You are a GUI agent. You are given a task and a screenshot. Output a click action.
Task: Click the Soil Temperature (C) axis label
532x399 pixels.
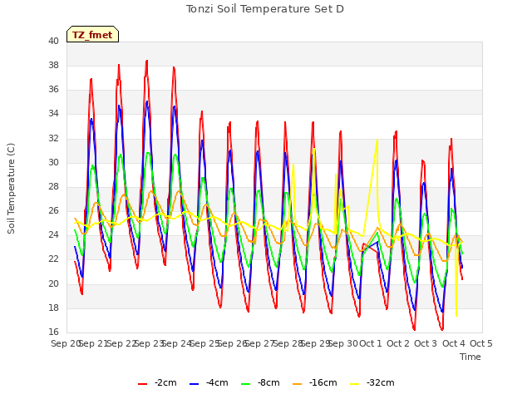[x=11, y=189]
